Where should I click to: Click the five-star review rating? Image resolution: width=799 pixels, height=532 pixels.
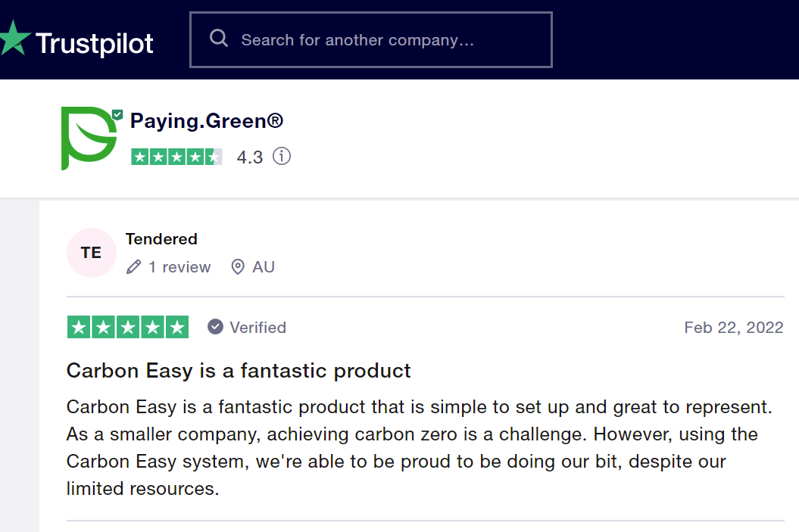(x=128, y=327)
